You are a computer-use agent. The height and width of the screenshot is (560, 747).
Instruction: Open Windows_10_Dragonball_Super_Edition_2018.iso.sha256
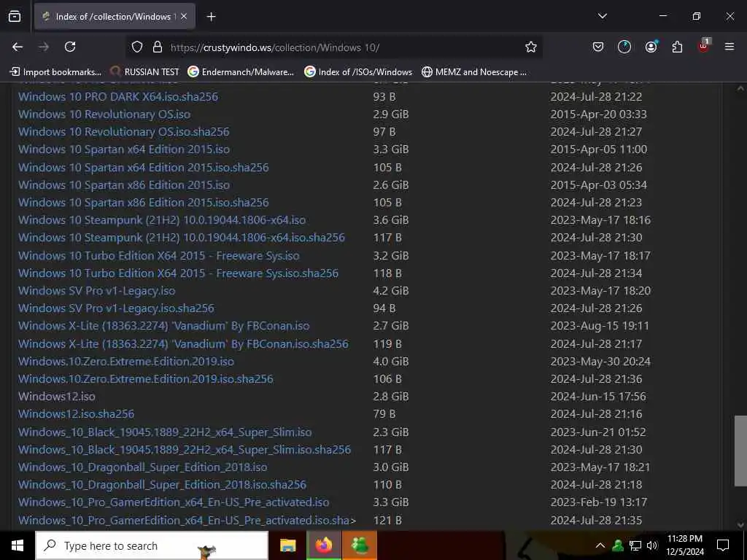(x=163, y=485)
